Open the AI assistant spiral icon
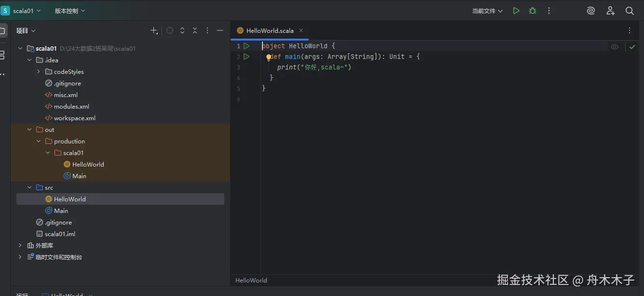Screen dimensions: 644x296 [591, 11]
